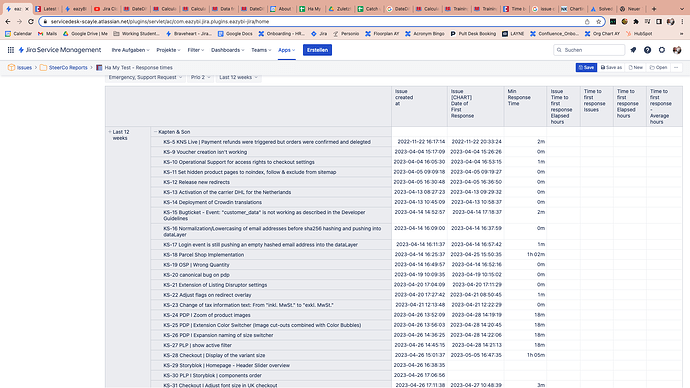Screen dimensions: 690x388
Task: Click the Erstellen create button
Action: (317, 50)
